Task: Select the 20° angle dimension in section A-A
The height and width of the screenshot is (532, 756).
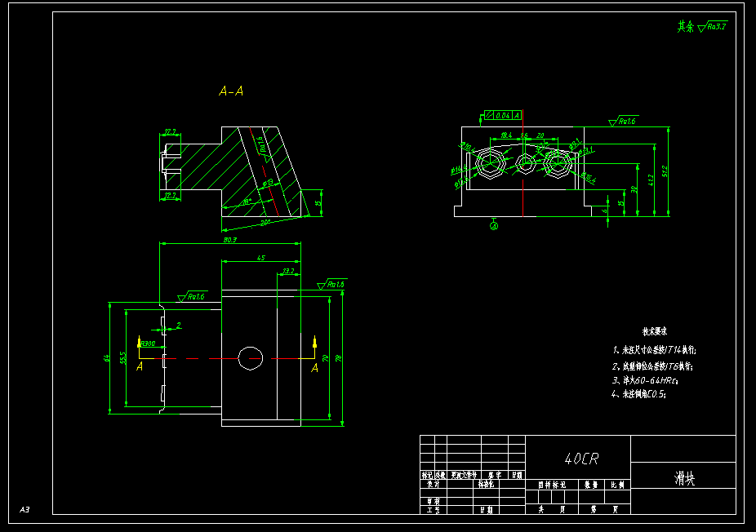Action: tap(265, 223)
